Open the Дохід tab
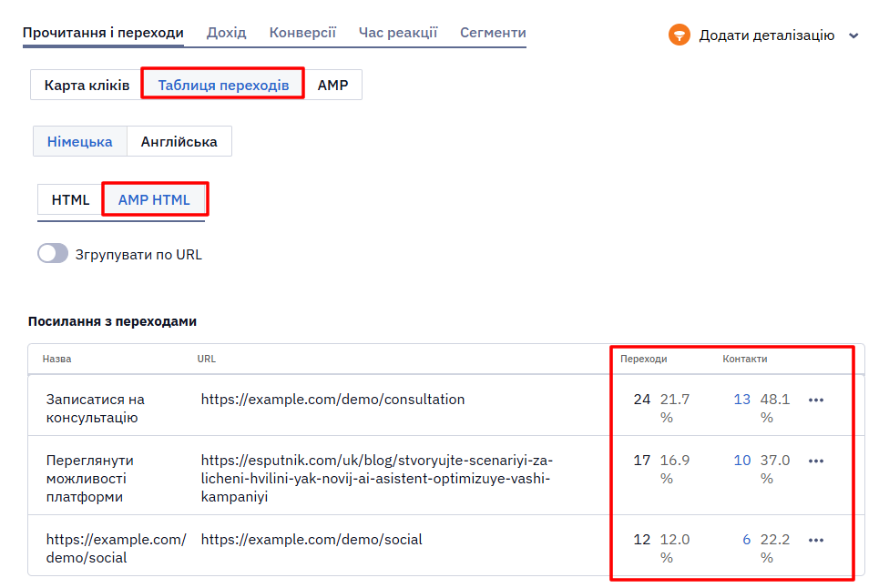The image size is (889, 588). (x=226, y=32)
